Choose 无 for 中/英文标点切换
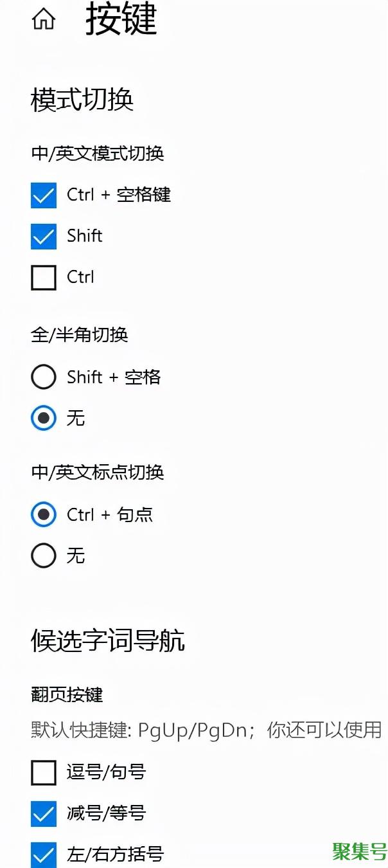This screenshot has height=868, width=388. tap(43, 556)
